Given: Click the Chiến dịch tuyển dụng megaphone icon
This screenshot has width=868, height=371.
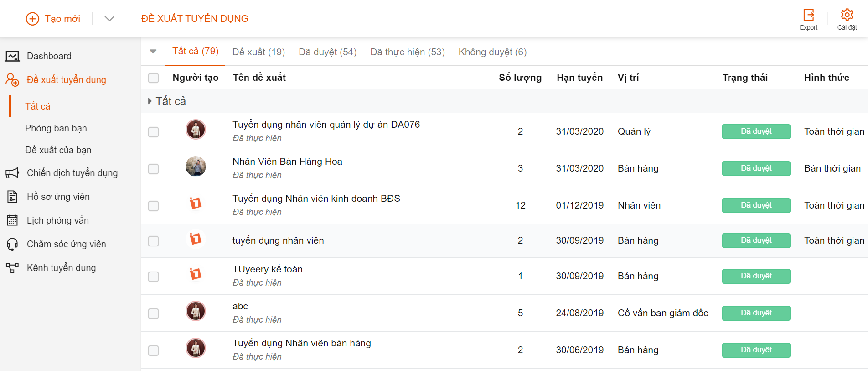Looking at the screenshot, I should [12, 173].
